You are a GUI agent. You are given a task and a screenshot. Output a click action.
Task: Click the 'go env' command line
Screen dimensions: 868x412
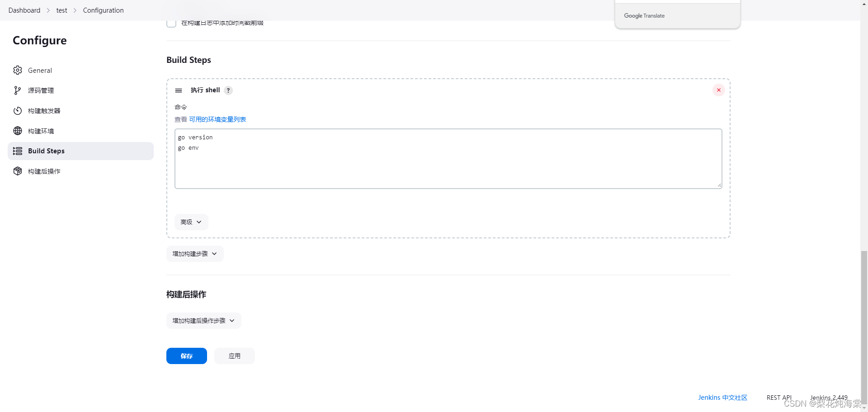tap(189, 148)
